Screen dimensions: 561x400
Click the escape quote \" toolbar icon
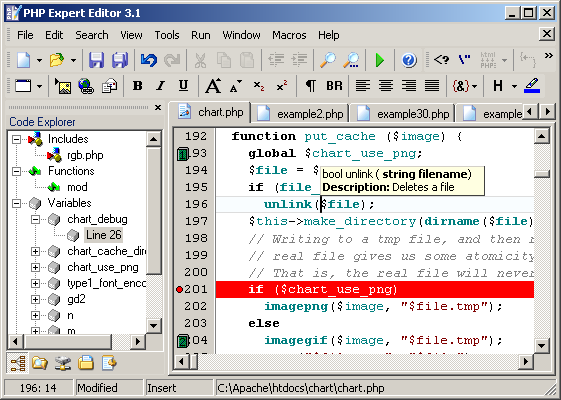tap(464, 59)
